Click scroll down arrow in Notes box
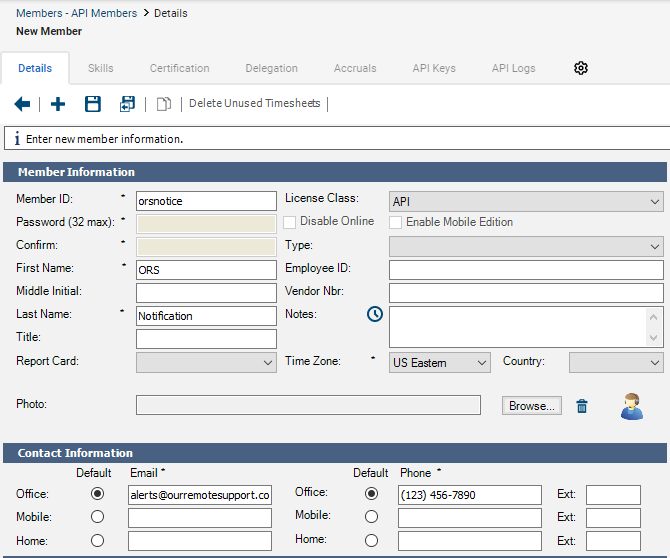 [653, 338]
